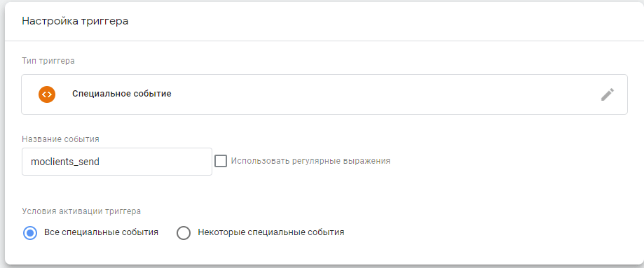Image resolution: width=644 pixels, height=268 pixels.
Task: Choose the "Некоторые специальные события" radio circle
Action: (x=183, y=233)
